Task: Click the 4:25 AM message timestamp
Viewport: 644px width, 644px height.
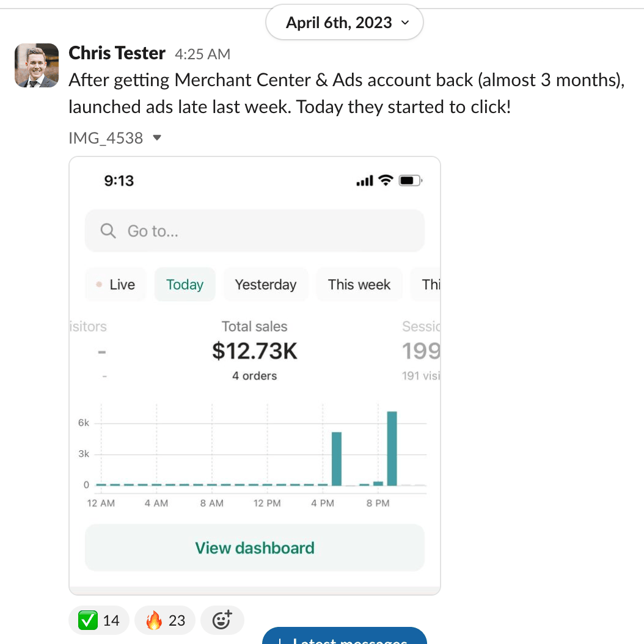Action: 202,54
